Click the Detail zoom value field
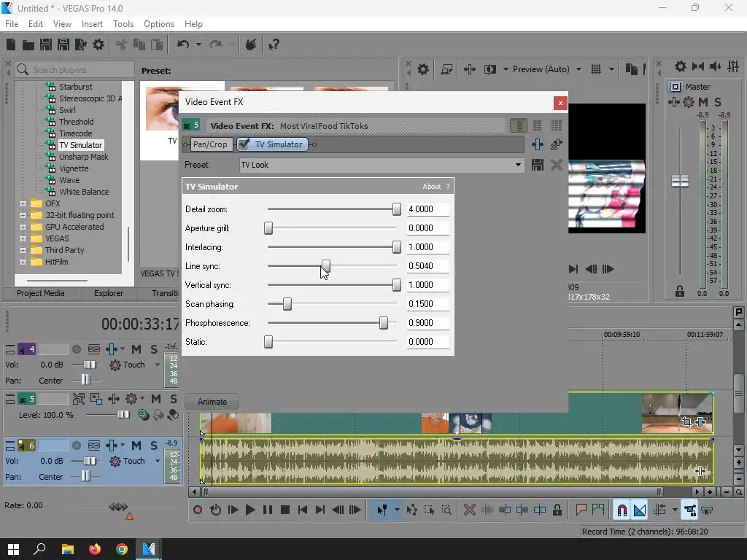This screenshot has height=560, width=747. (427, 209)
